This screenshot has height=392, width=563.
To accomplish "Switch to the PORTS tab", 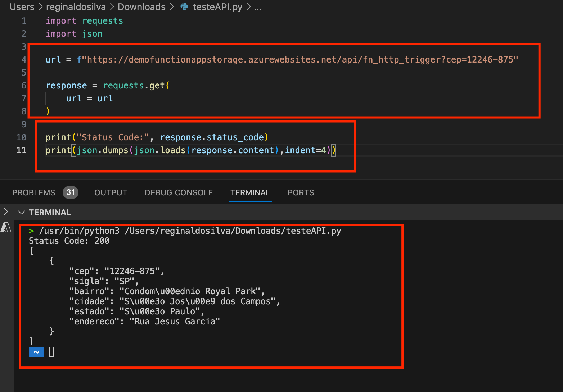I will coord(301,192).
